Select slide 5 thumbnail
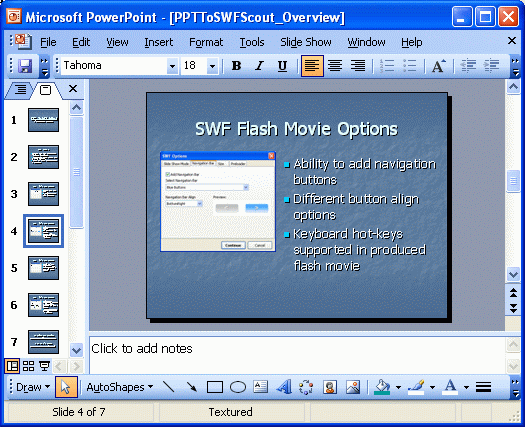525x427 pixels. tap(43, 268)
